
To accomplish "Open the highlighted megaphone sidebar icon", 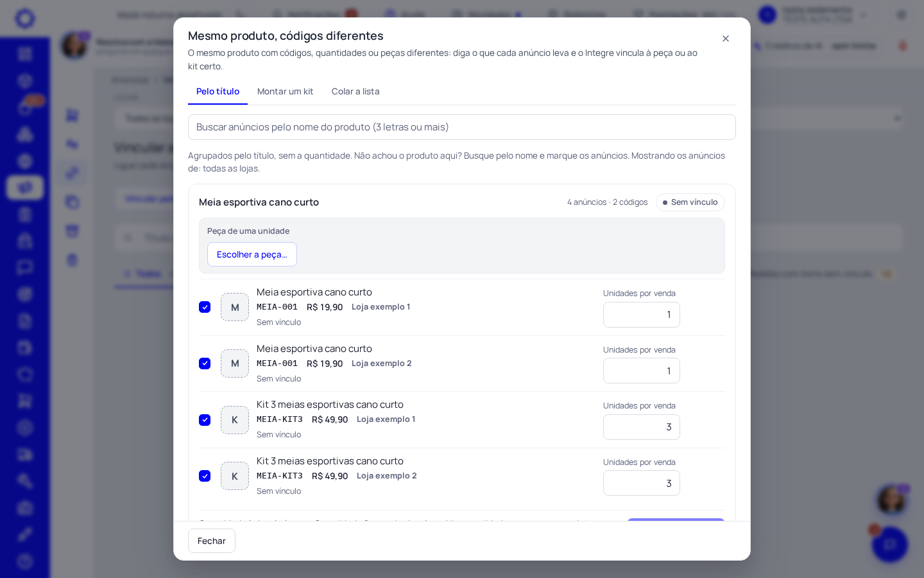I will tap(25, 188).
